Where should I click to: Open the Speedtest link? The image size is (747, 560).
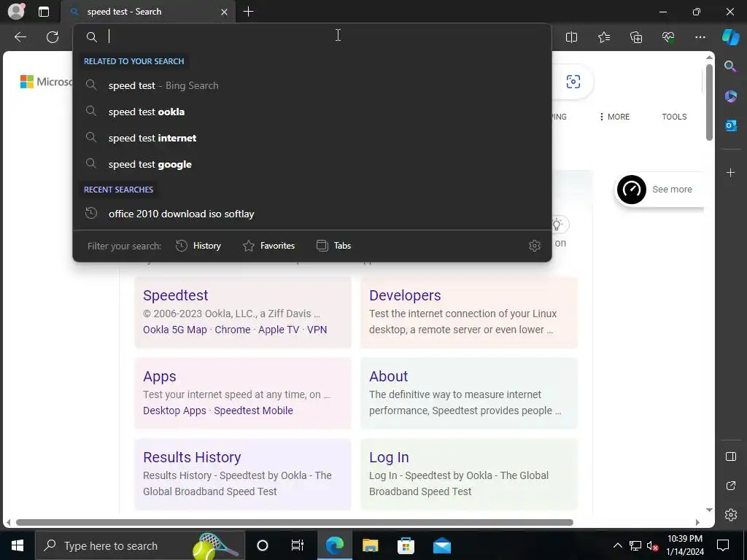click(x=175, y=295)
